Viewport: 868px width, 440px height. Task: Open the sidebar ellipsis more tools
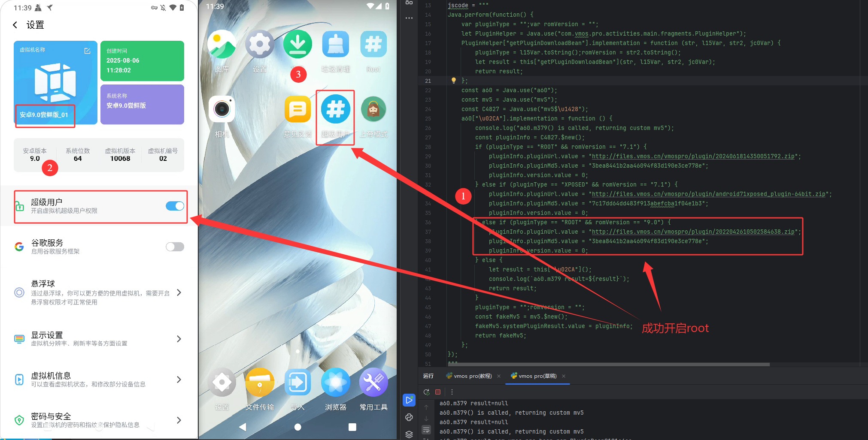click(409, 18)
